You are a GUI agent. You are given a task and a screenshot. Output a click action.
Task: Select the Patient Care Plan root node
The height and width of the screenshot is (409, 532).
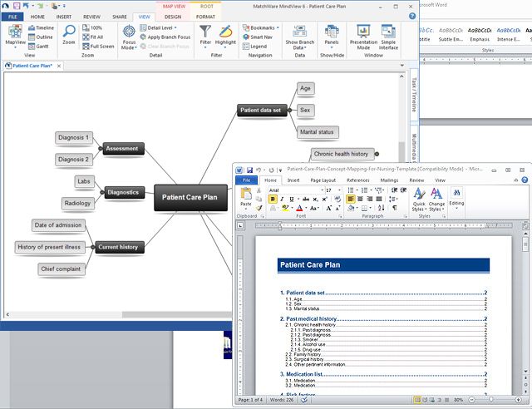point(190,198)
